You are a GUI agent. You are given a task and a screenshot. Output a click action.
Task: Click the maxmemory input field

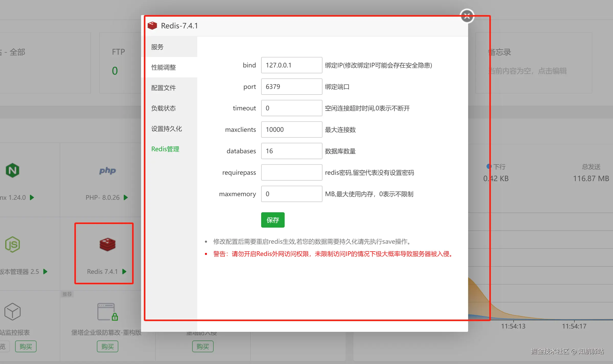[292, 194]
